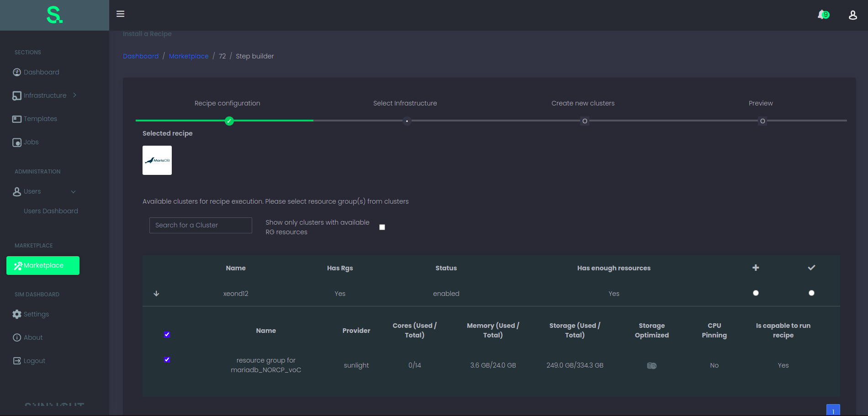Click the 'Has Rgs' column header

[x=340, y=268]
